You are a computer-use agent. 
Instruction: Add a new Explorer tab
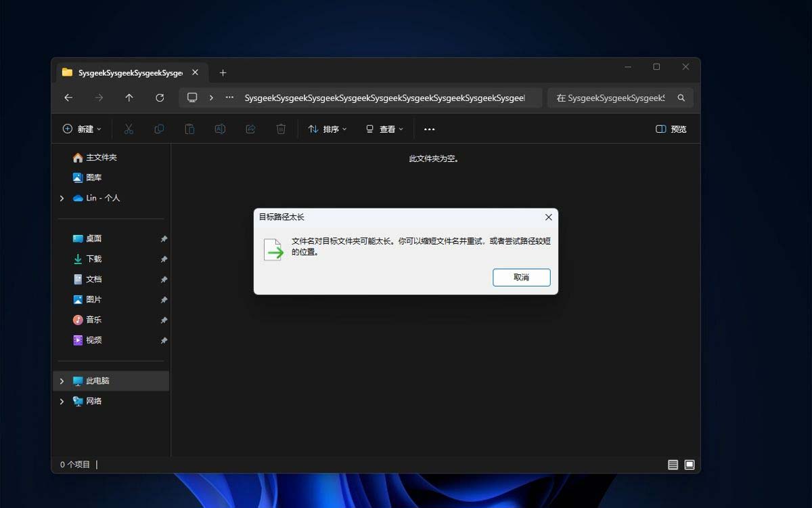tap(223, 72)
